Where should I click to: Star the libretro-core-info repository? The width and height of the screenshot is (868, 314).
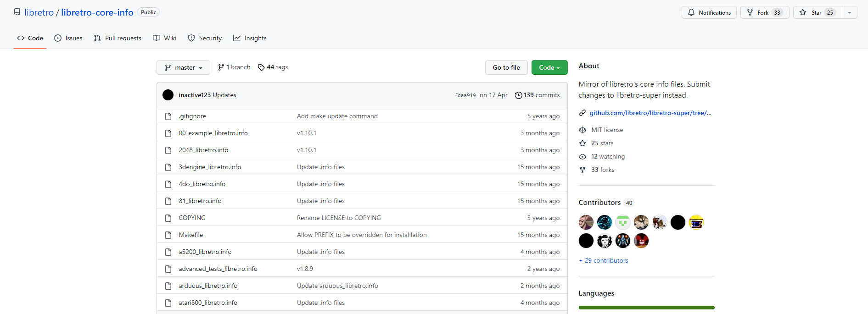(818, 12)
